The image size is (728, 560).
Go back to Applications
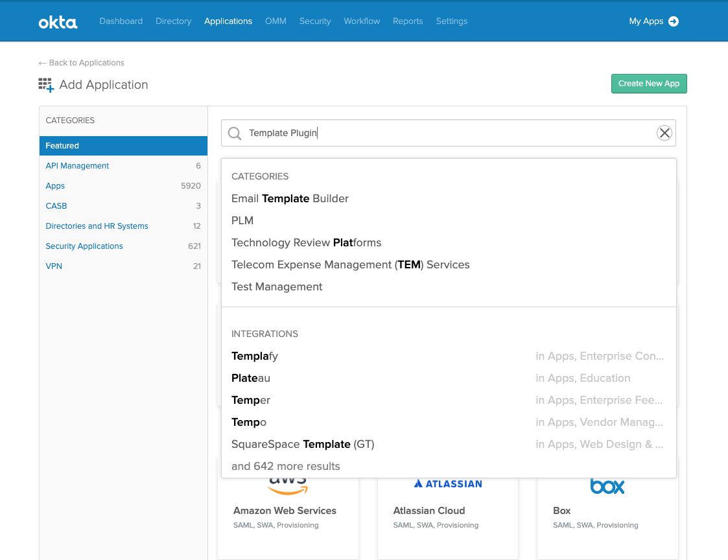(81, 63)
